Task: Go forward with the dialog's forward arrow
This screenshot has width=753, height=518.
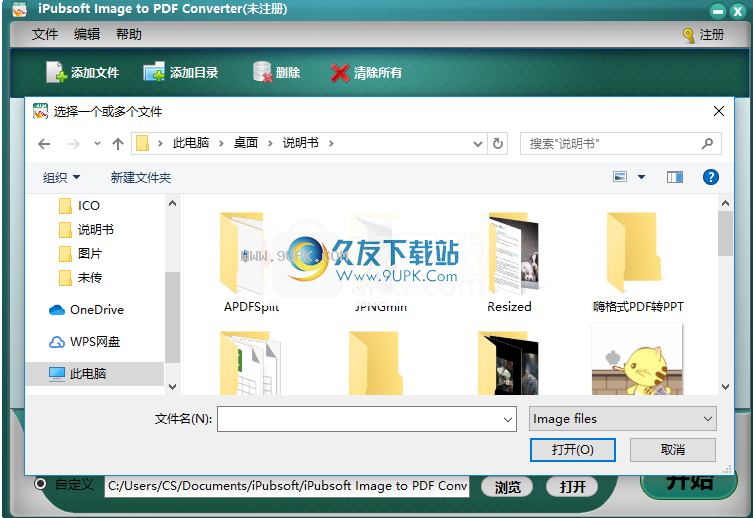Action: pos(73,144)
